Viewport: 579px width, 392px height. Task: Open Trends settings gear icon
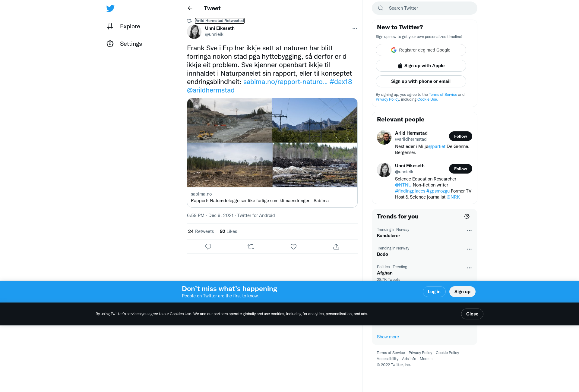pos(467,216)
